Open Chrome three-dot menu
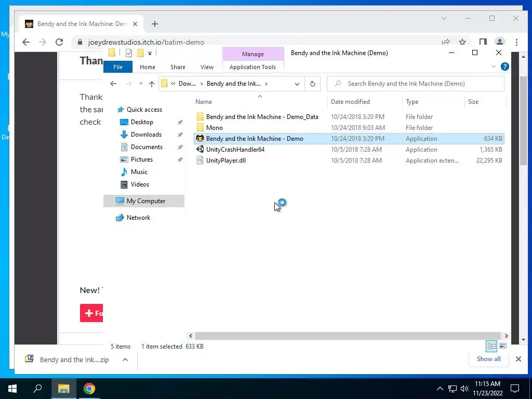The height and width of the screenshot is (399, 532). pos(516,42)
